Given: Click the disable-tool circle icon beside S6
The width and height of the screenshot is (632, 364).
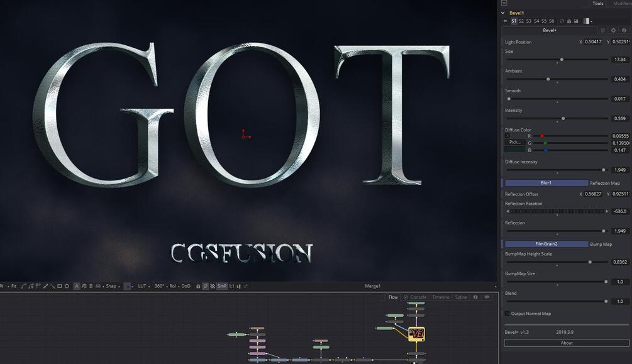Looking at the screenshot, I should click(x=562, y=21).
